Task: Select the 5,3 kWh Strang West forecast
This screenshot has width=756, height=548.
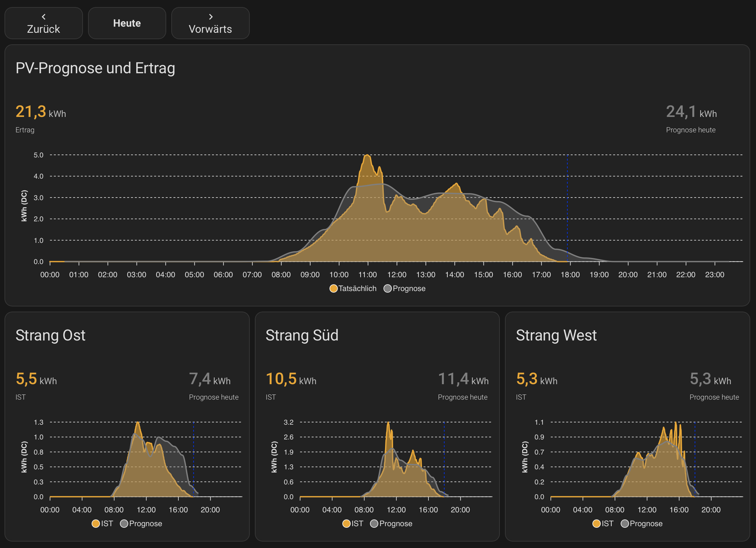Action: tap(700, 379)
